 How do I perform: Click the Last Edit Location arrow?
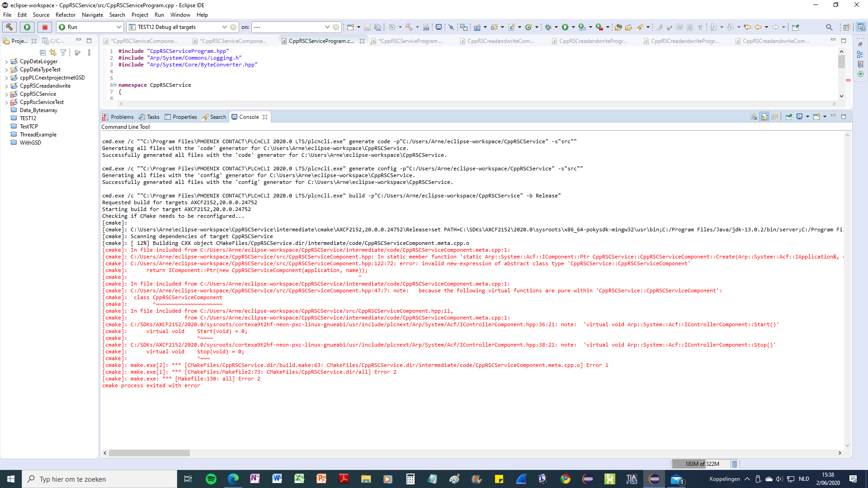(747, 27)
